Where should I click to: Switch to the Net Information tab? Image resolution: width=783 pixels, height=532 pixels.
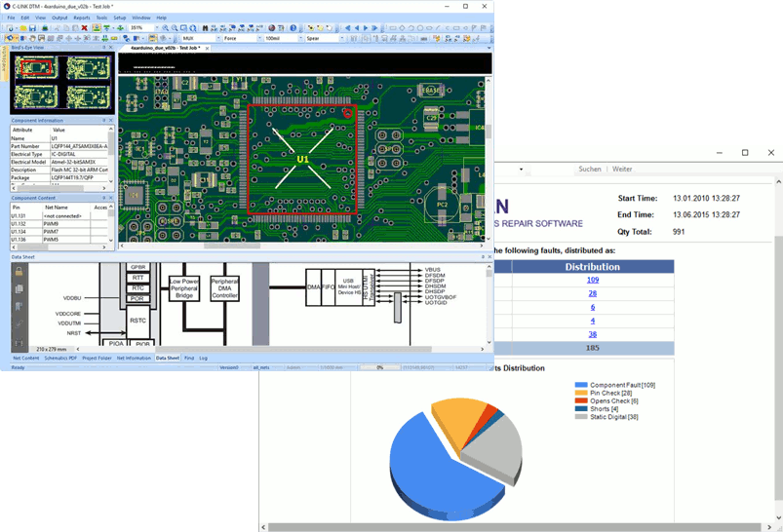coord(134,358)
